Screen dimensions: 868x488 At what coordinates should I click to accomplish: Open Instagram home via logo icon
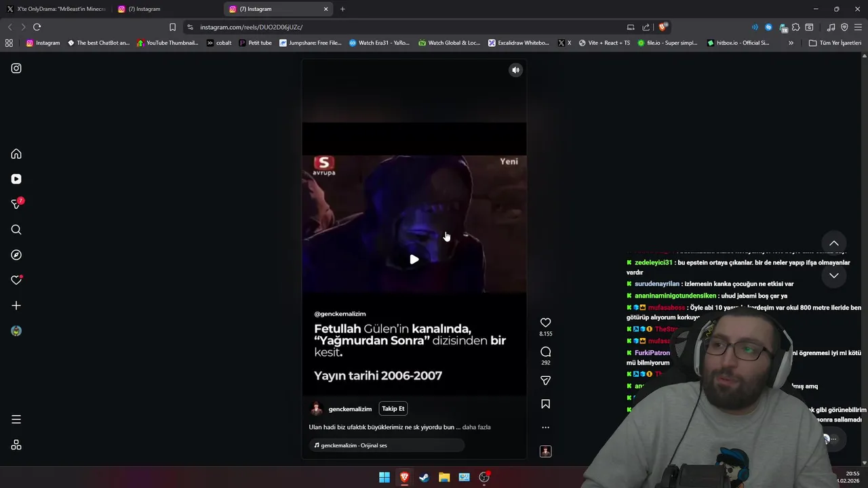click(x=16, y=68)
